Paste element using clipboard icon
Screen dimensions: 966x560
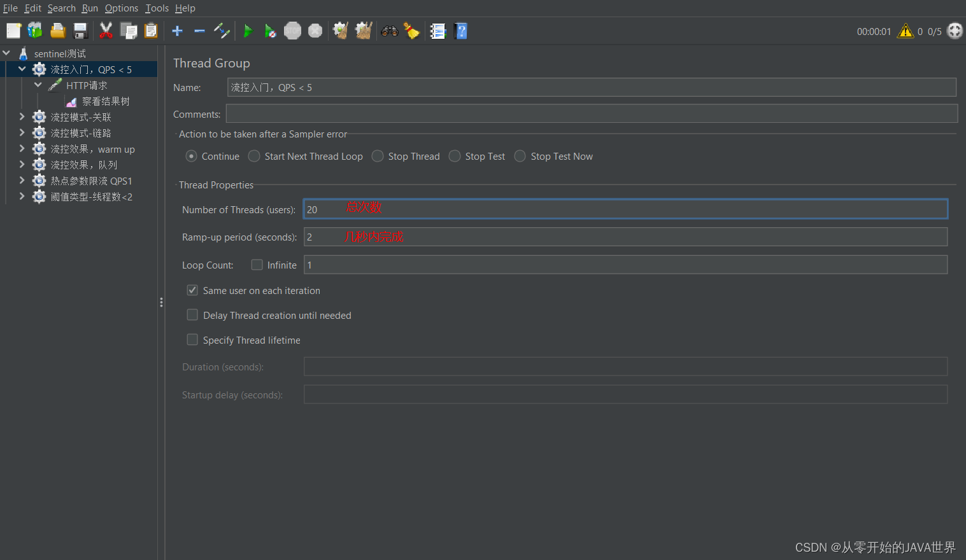(151, 31)
